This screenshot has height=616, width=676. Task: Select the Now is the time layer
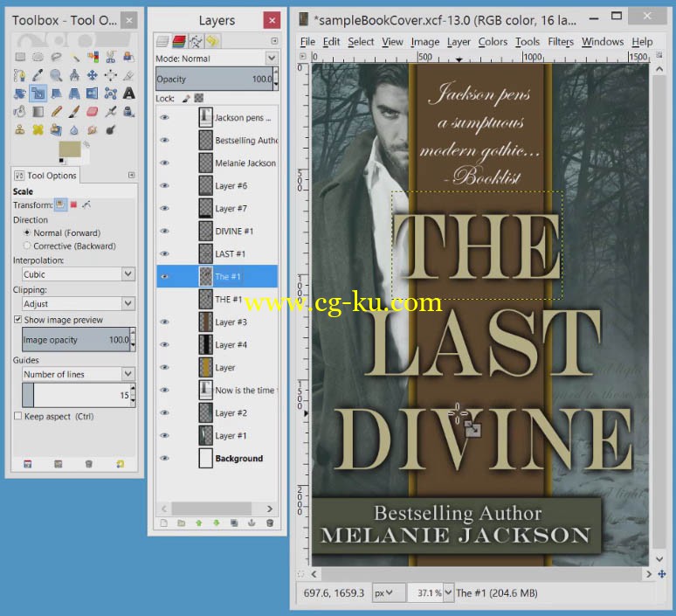[217, 390]
